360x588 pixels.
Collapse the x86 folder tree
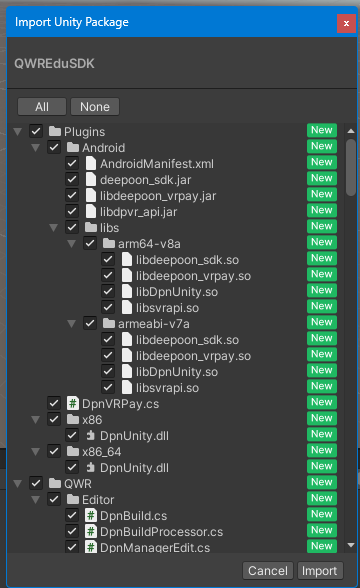(35, 420)
